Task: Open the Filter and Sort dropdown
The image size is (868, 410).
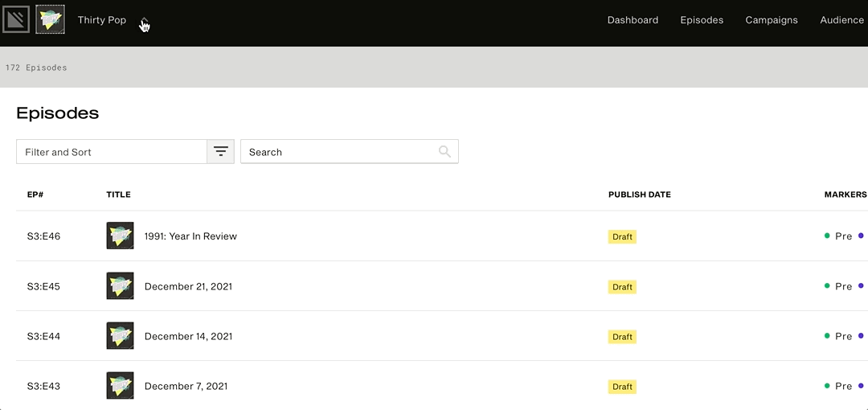Action: tap(112, 152)
